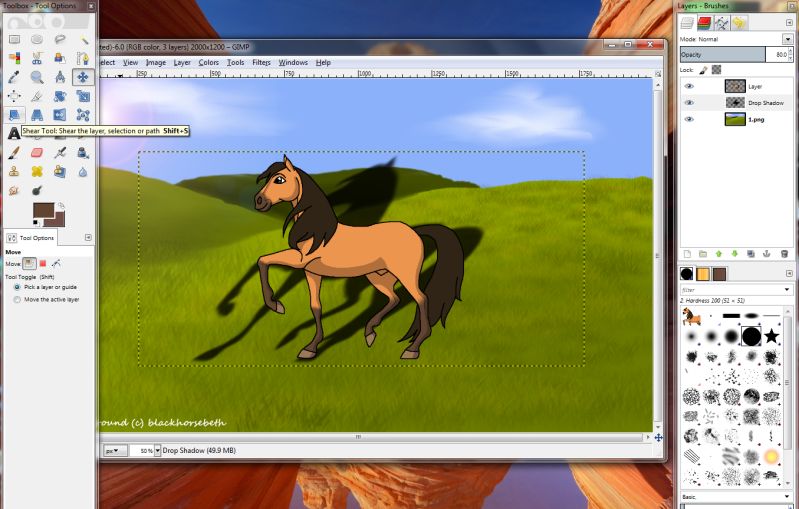
Task: Select the Move tool in toolbox
Action: [83, 77]
